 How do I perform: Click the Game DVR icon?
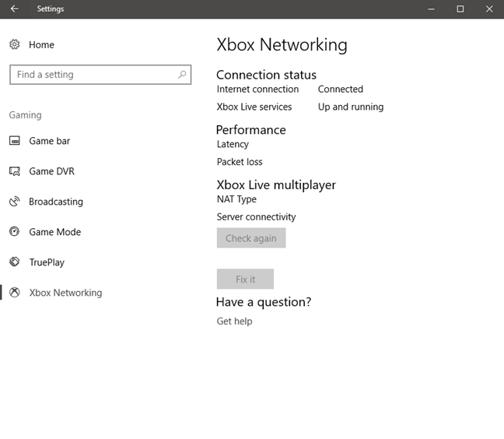15,171
